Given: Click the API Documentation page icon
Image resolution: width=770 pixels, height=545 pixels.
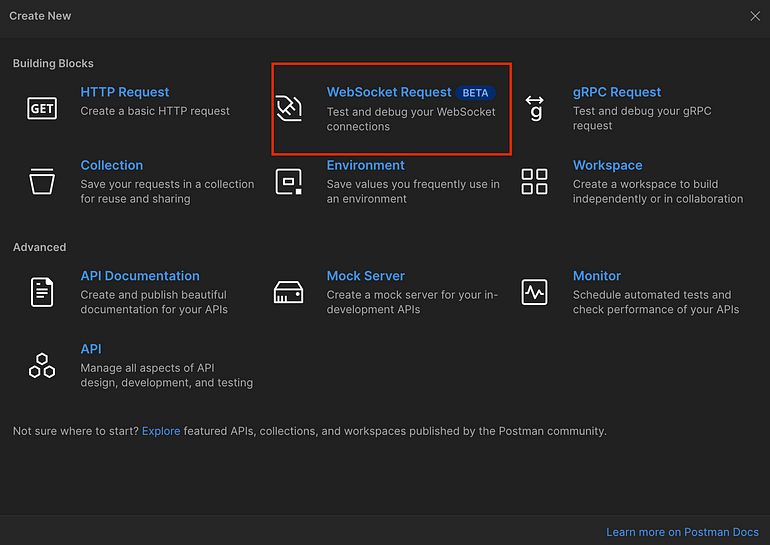Looking at the screenshot, I should click(42, 292).
